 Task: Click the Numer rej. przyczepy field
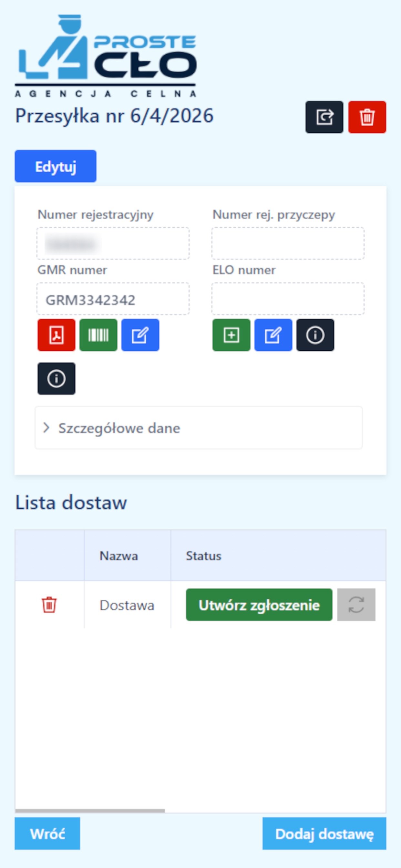pyautogui.click(x=288, y=243)
